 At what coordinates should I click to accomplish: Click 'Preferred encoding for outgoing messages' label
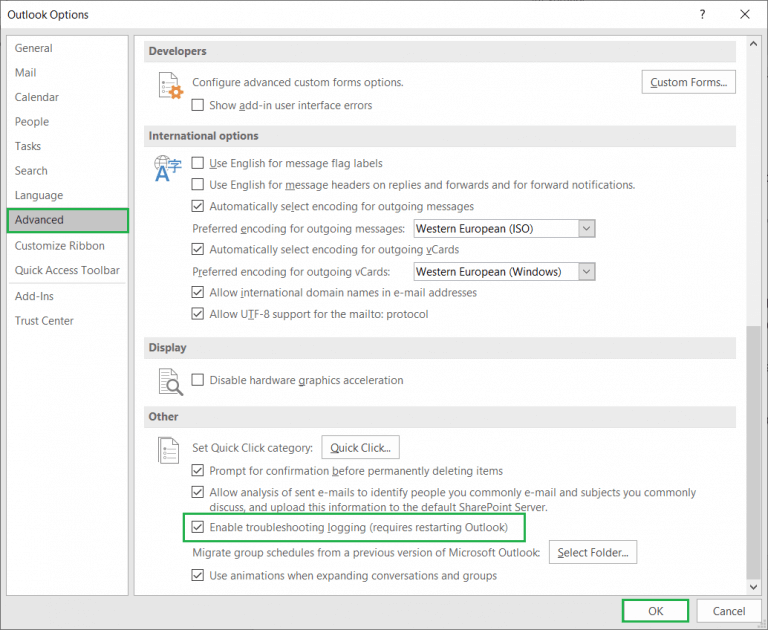pos(298,229)
